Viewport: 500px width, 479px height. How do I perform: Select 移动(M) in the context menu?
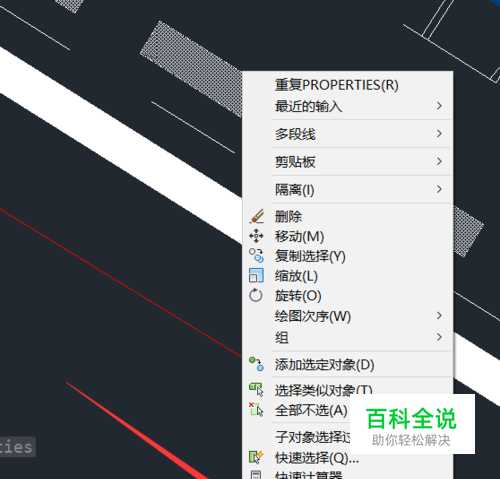coord(348,236)
